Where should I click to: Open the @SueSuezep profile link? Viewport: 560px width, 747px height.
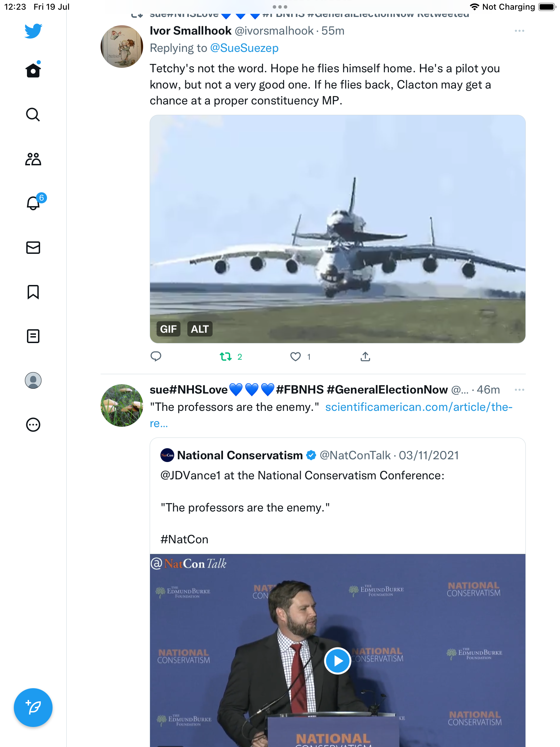pos(244,48)
